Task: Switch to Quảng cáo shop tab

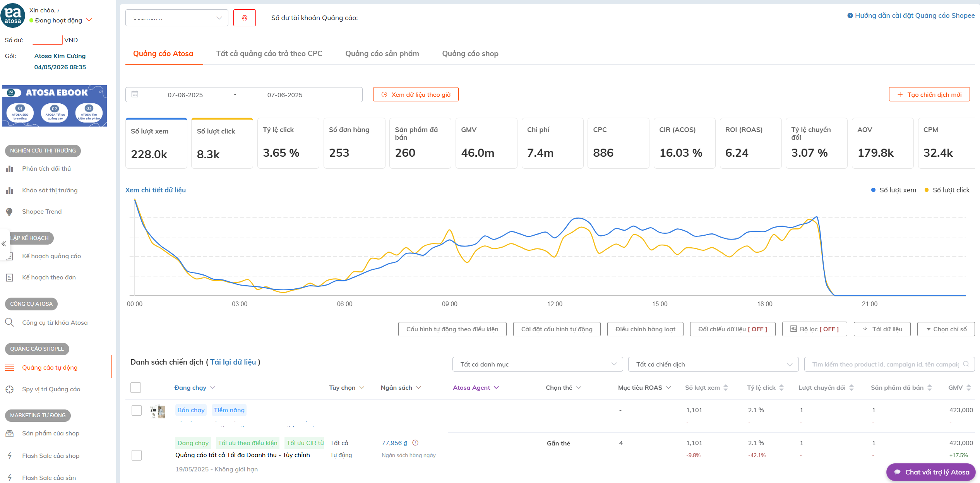Action: [470, 53]
